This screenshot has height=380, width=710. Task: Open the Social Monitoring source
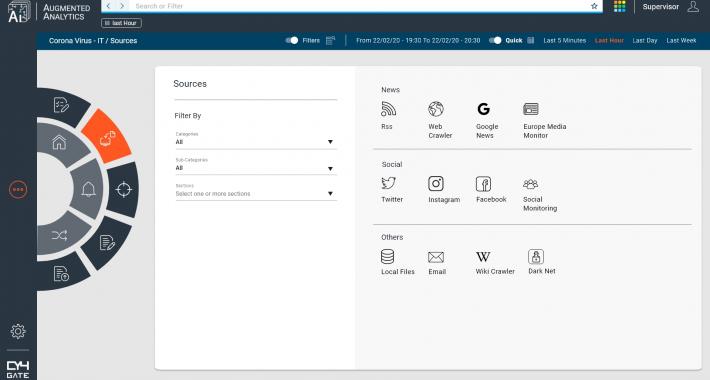[x=539, y=195]
